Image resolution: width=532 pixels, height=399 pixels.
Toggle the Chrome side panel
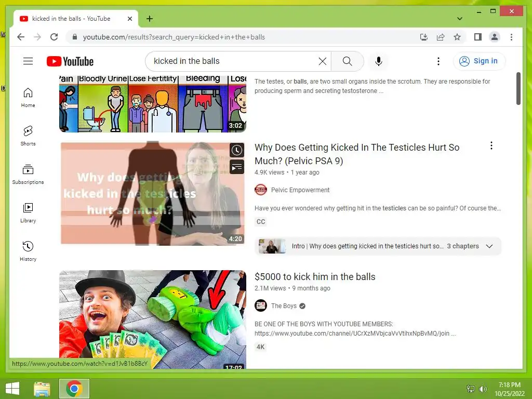[478, 37]
